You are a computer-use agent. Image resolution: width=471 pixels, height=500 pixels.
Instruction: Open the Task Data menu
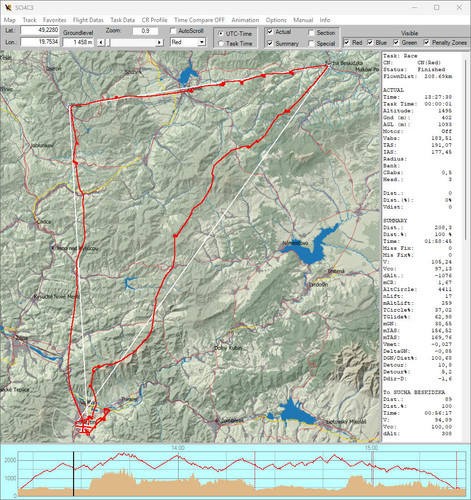click(x=123, y=20)
